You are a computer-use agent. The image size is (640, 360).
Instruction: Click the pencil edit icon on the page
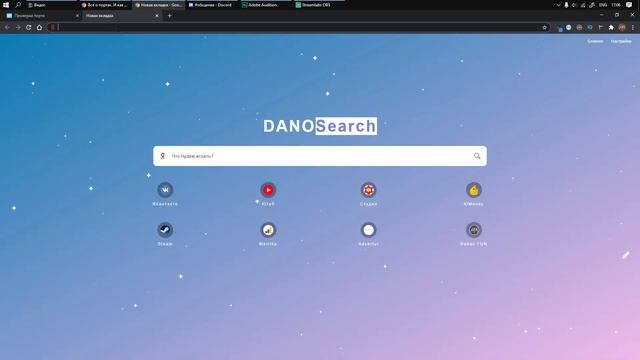626,255
